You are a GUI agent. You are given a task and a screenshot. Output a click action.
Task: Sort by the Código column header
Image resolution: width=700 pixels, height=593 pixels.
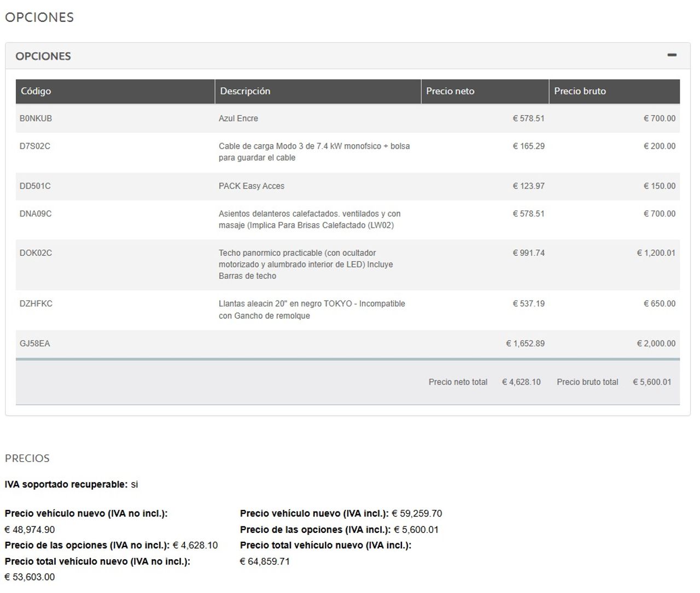click(x=36, y=91)
